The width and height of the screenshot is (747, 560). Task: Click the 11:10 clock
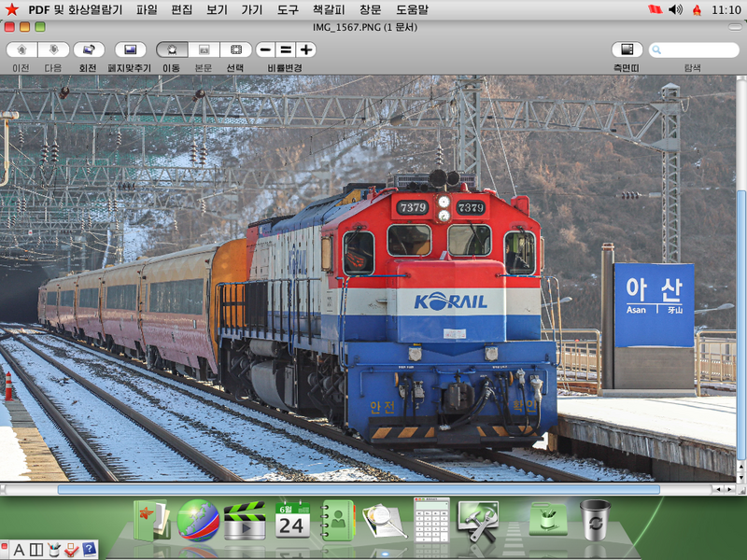click(726, 9)
